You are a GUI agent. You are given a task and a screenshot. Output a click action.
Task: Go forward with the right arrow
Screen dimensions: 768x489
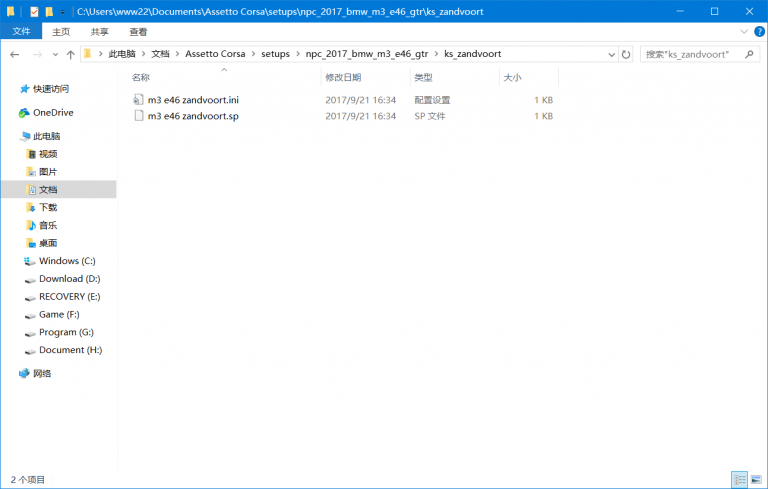pyautogui.click(x=37, y=54)
